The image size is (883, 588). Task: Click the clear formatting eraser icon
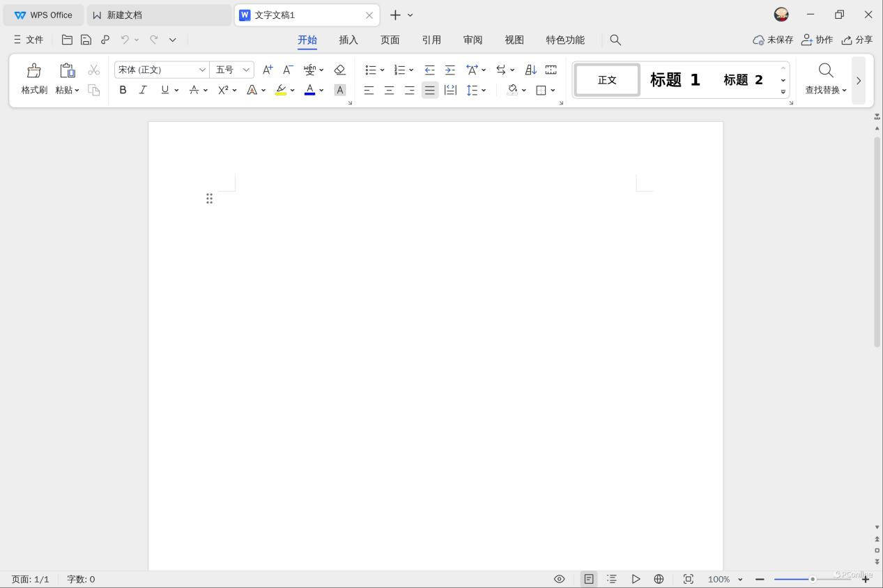[x=339, y=70]
